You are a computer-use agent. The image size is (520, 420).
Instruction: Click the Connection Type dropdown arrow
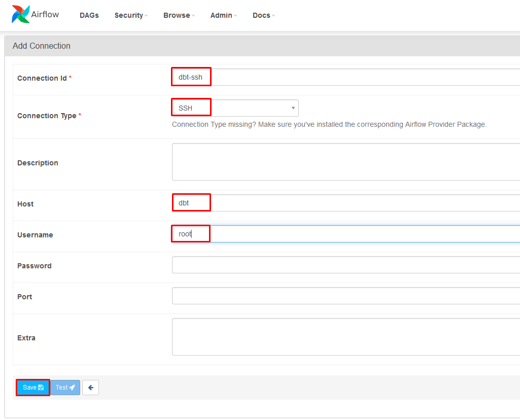(293, 108)
